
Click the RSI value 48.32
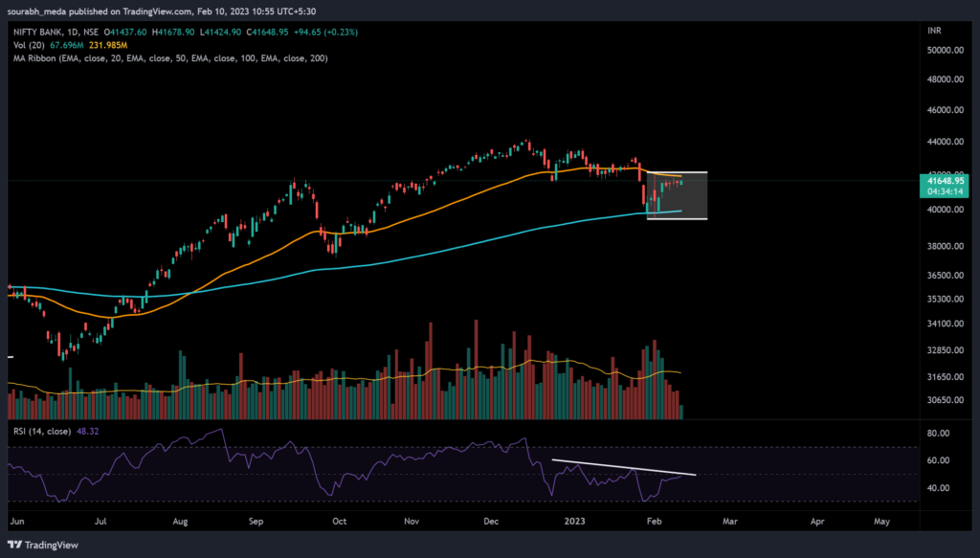[x=87, y=431]
